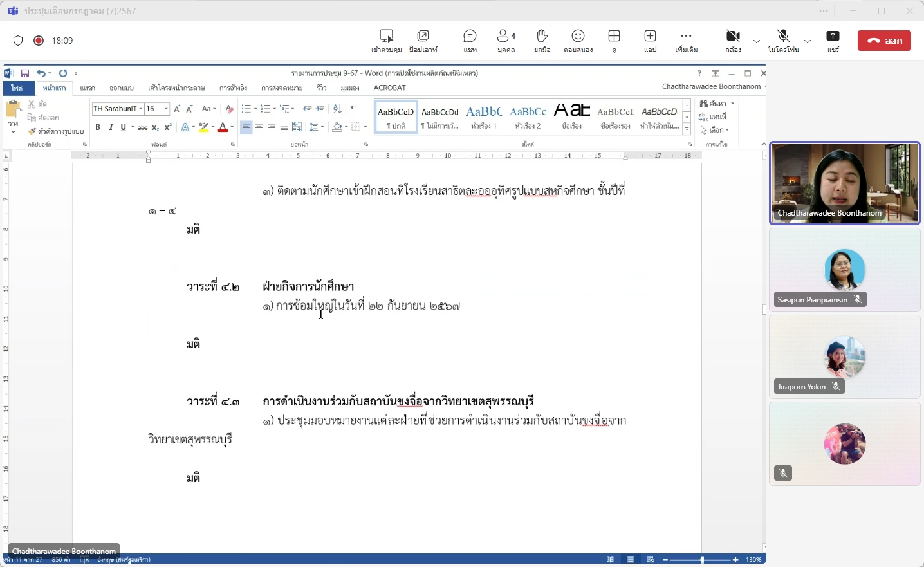The width and height of the screenshot is (924, 567).
Task: Open the More (เพิ่มเติม) options menu
Action: click(687, 41)
